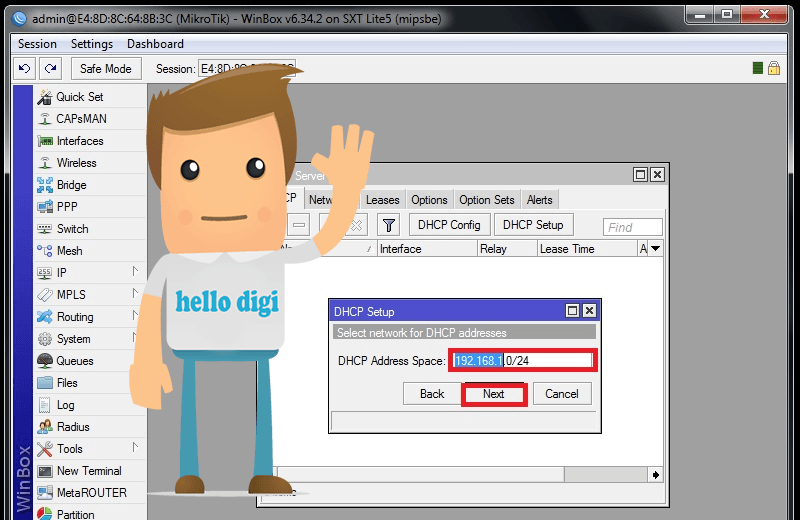Open the Settings menu
The width and height of the screenshot is (800, 520).
click(x=92, y=44)
